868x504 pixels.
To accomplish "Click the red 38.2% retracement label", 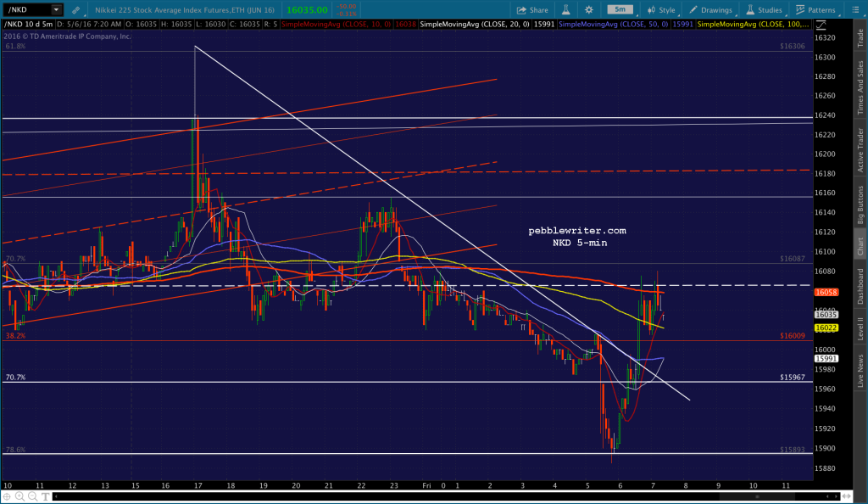I will coord(15,336).
